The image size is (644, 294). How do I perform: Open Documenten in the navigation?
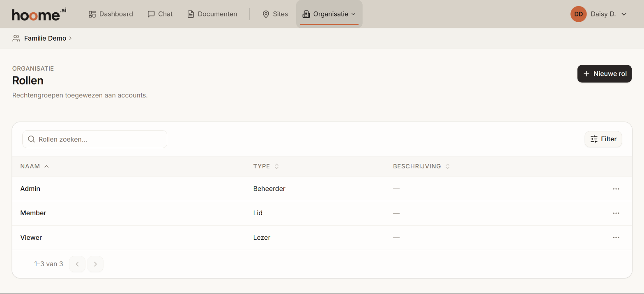point(212,14)
